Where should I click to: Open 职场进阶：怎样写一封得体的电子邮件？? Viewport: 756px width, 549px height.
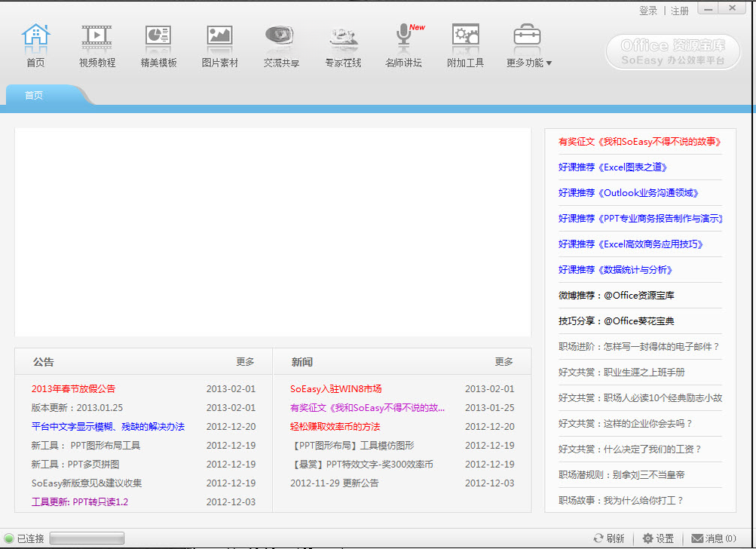click(639, 346)
